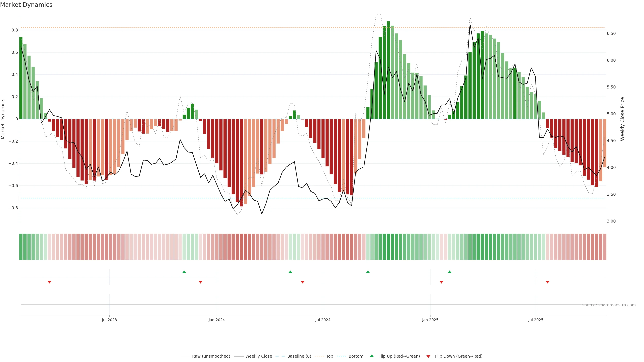The width and height of the screenshot is (644, 362).
Task: Click the green flip-up marker between Jul 2024 and Jan 2025
Action: click(x=368, y=272)
